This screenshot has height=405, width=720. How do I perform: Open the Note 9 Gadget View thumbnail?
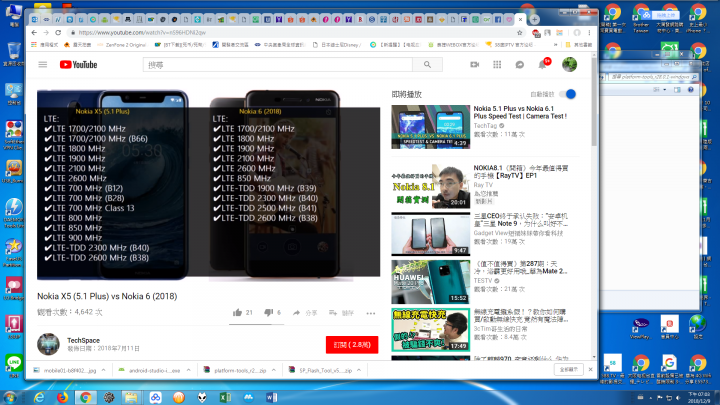(x=431, y=234)
